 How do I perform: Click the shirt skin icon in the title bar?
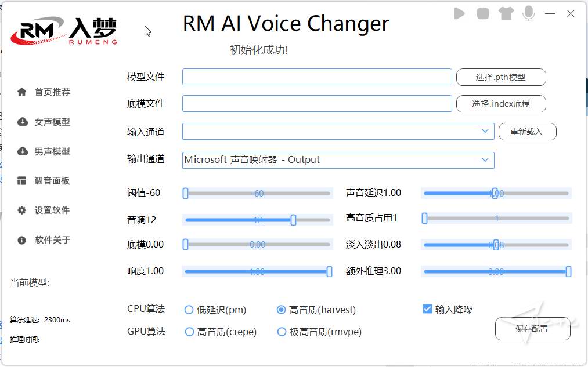[506, 13]
